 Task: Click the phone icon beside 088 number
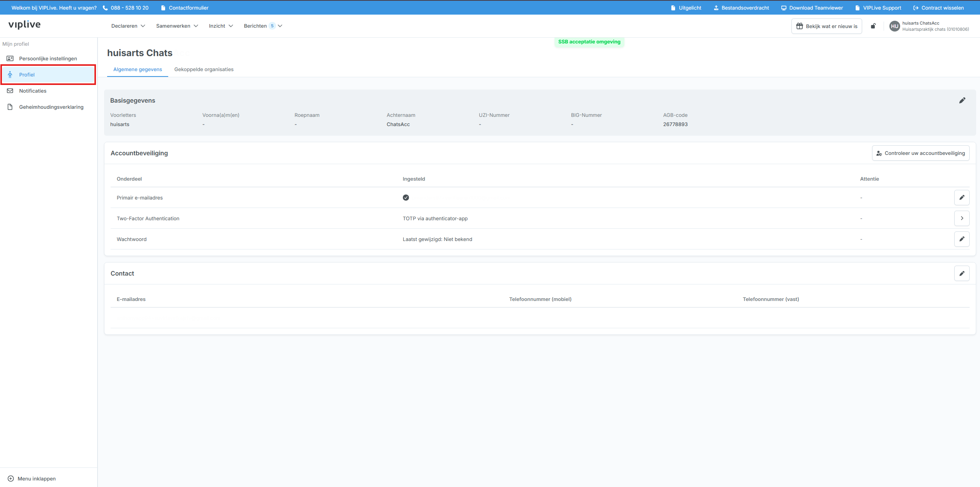[x=105, y=8]
